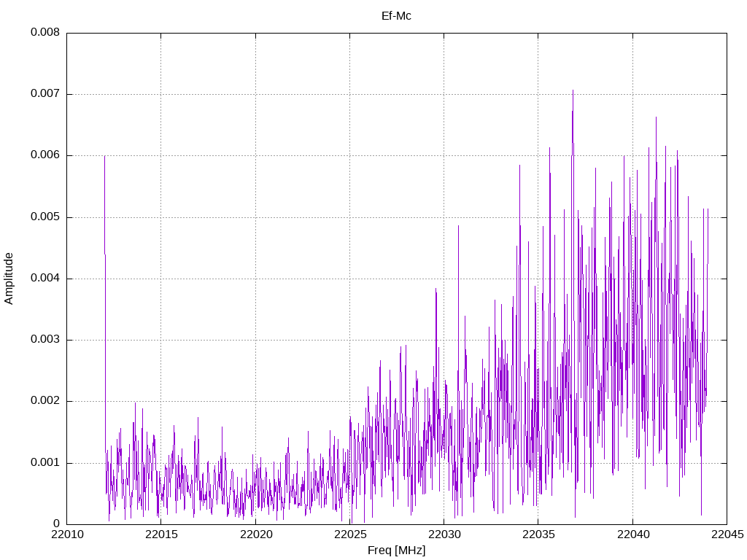Click the tallest spike's tip above 0.007

coord(573,90)
